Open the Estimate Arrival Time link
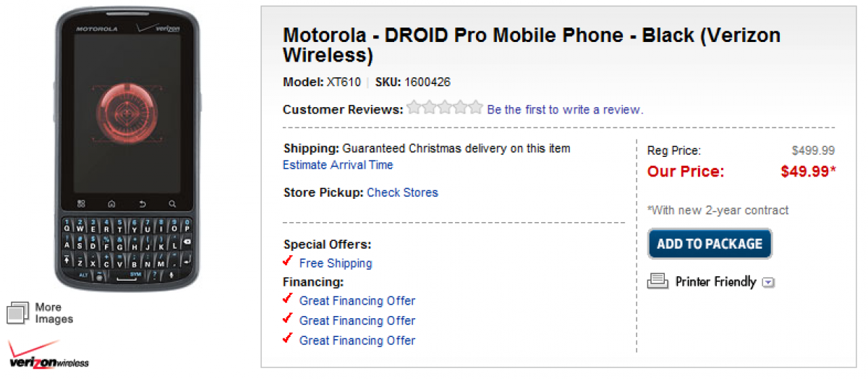 [338, 165]
